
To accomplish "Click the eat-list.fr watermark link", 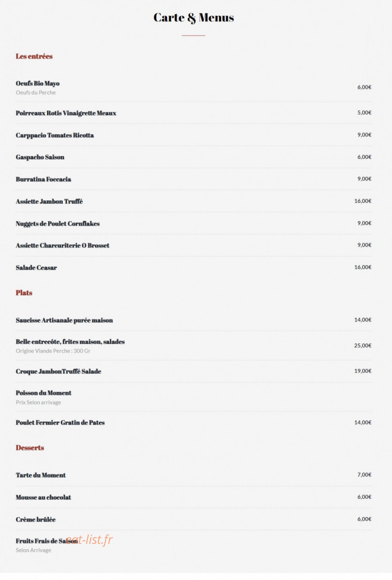I will 89,540.
